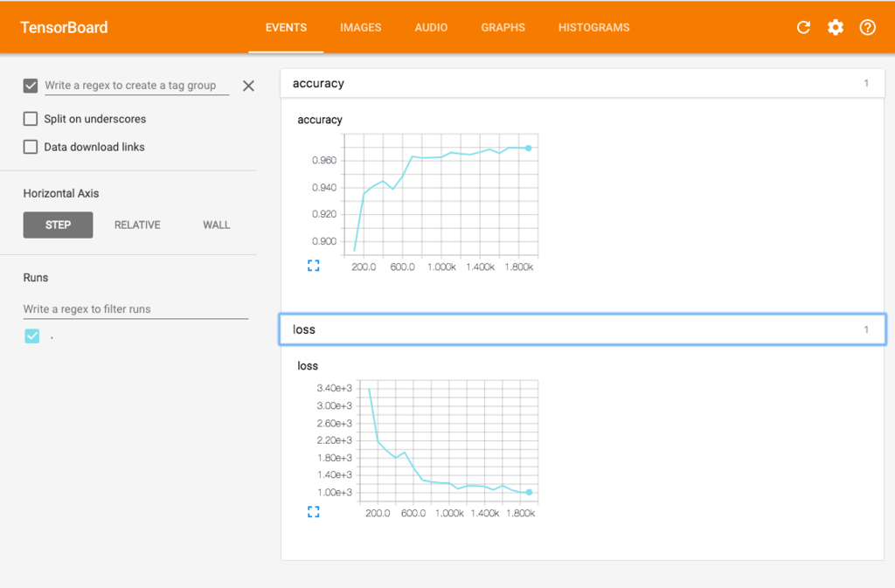Expand the loss chart to full size
Image resolution: width=895 pixels, height=588 pixels.
coord(314,512)
